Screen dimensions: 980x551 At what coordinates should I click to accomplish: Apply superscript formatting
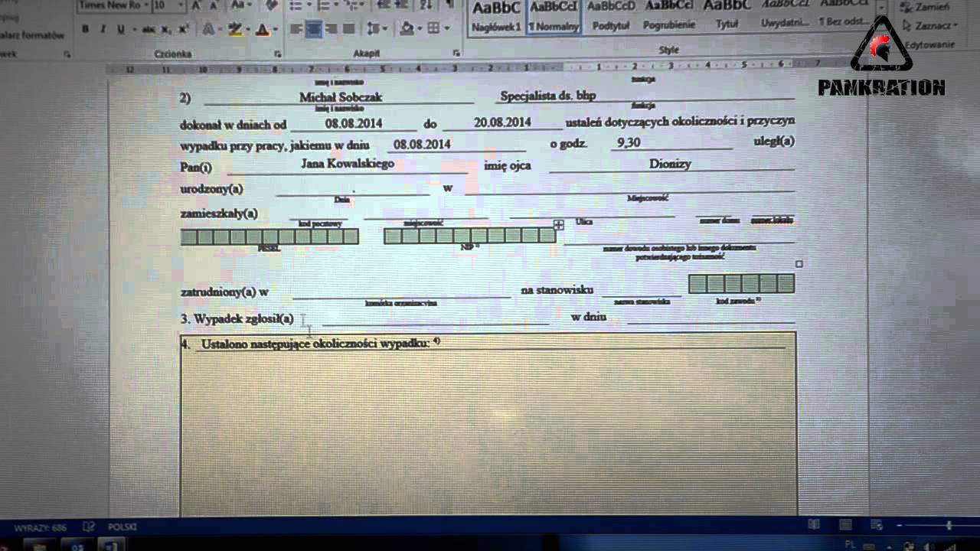pos(183,30)
